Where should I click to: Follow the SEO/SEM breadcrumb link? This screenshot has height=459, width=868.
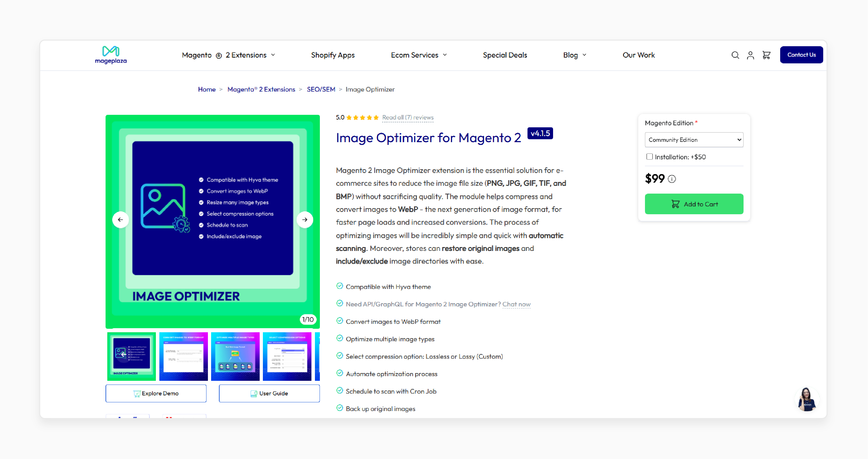(321, 89)
